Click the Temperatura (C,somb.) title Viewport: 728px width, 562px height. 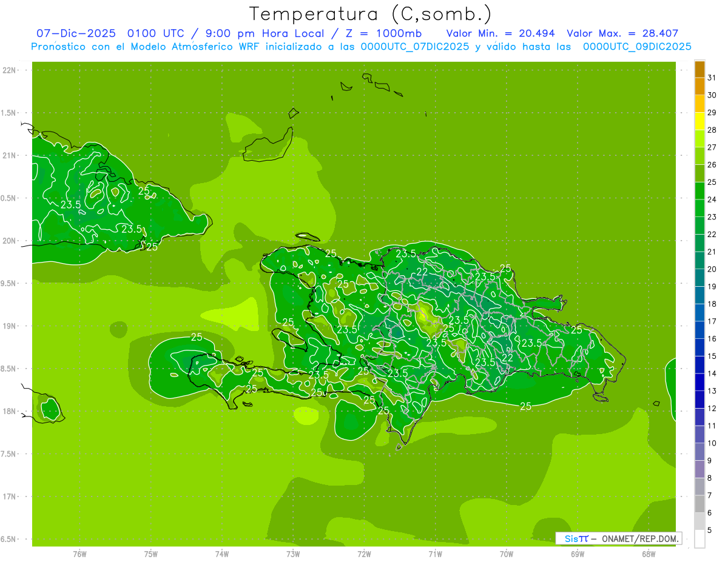coord(370,14)
